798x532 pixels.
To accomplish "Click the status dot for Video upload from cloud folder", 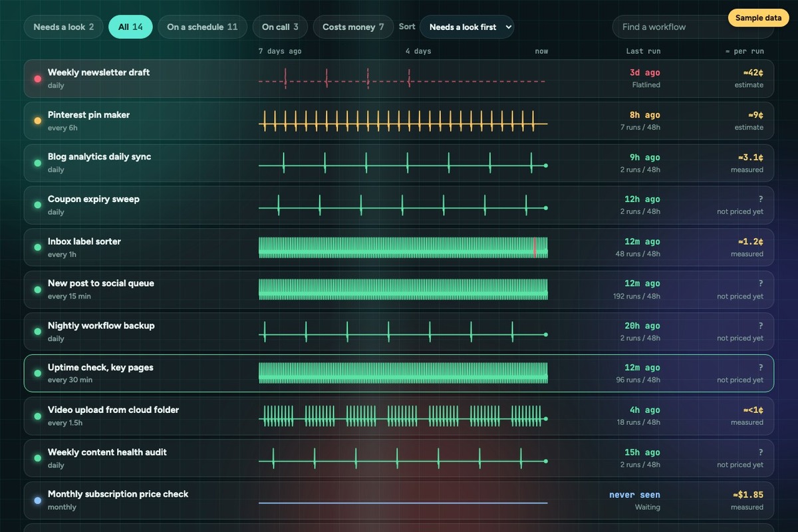I will pos(37,416).
